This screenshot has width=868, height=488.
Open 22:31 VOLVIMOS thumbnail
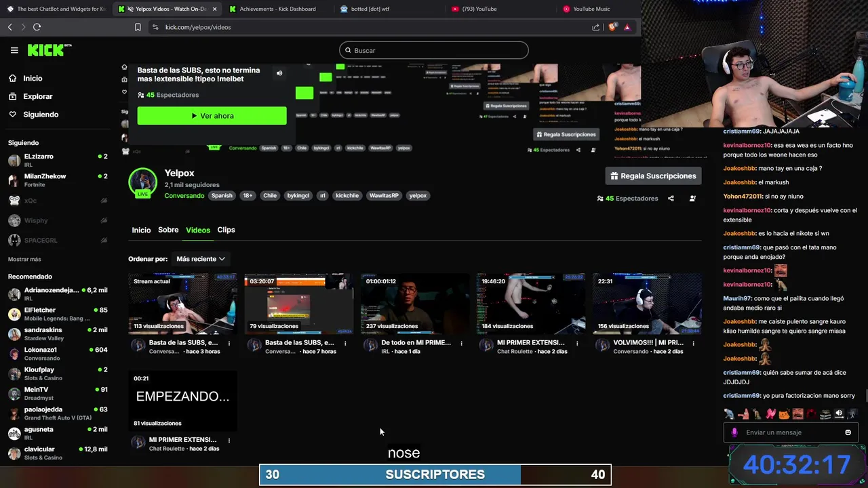click(x=647, y=304)
